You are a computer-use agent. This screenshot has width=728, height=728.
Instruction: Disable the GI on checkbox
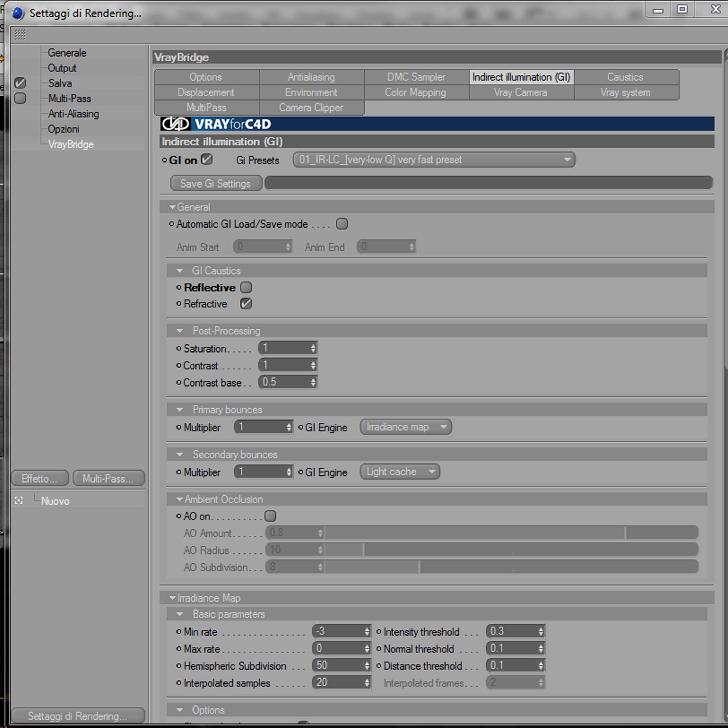tap(207, 159)
